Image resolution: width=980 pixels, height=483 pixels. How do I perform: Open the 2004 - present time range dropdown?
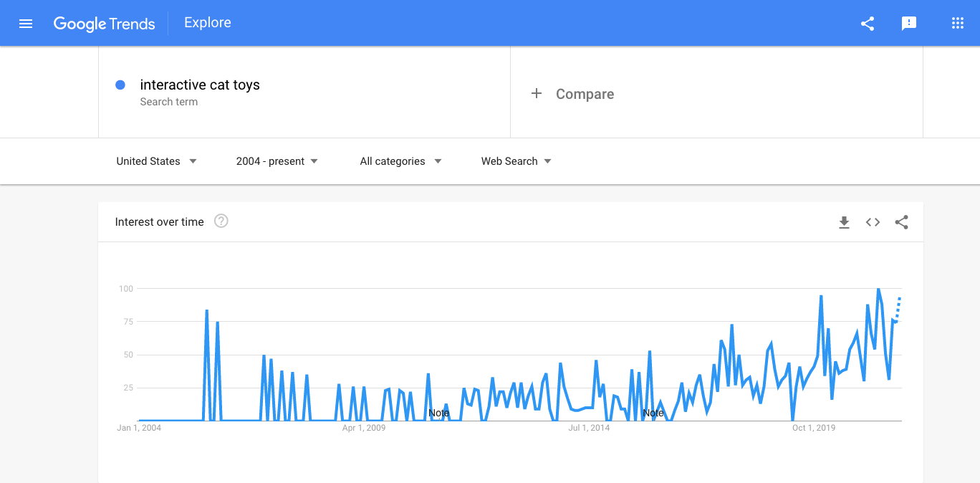tap(277, 161)
